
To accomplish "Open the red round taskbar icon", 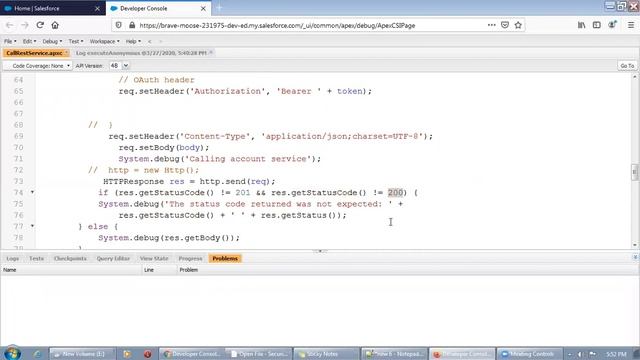I will pos(147,354).
